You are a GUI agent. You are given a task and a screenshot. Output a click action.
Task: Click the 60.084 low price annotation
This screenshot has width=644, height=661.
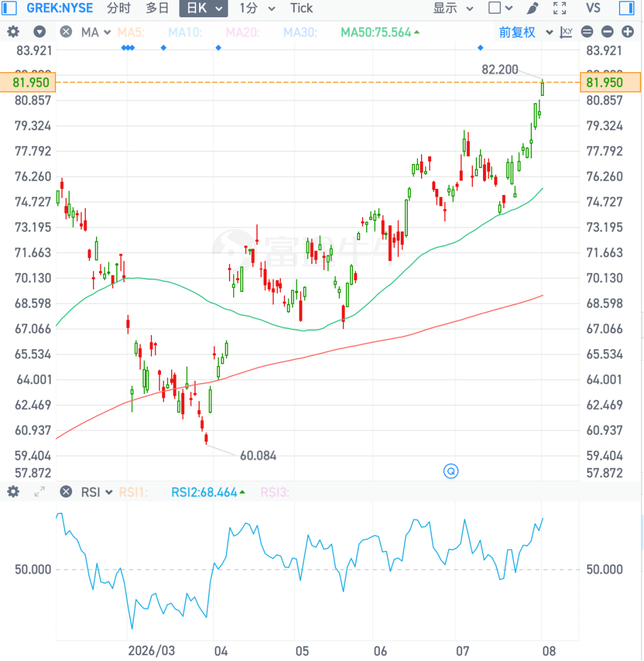258,456
